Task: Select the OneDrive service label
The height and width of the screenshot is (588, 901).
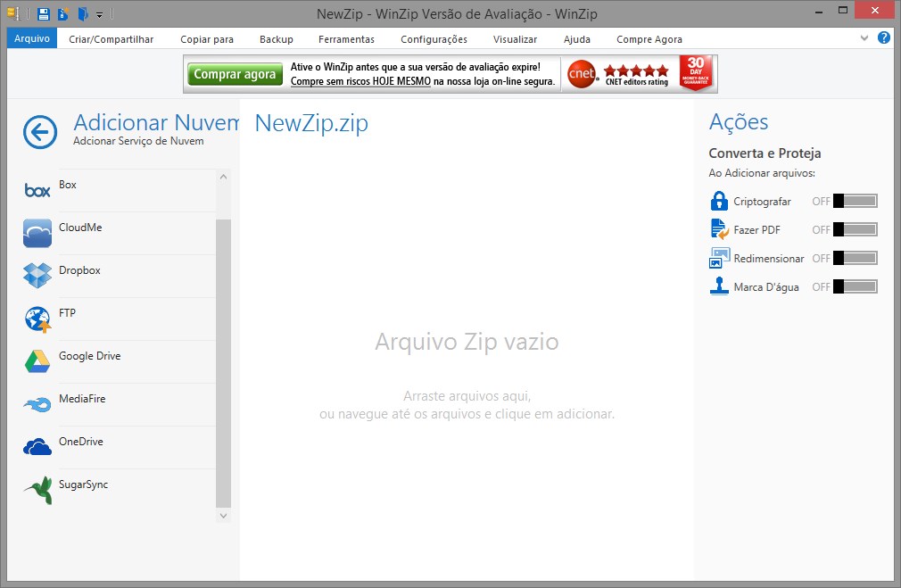Action: tap(81, 442)
